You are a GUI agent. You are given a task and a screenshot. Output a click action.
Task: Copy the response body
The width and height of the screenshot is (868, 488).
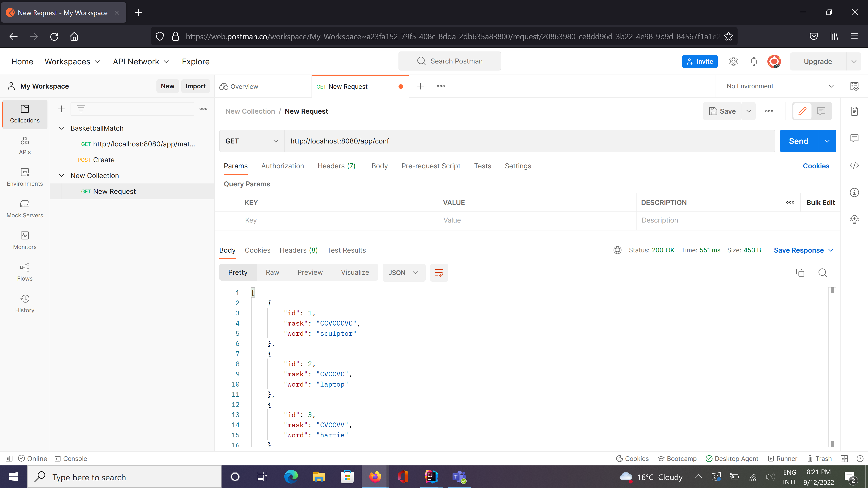800,272
